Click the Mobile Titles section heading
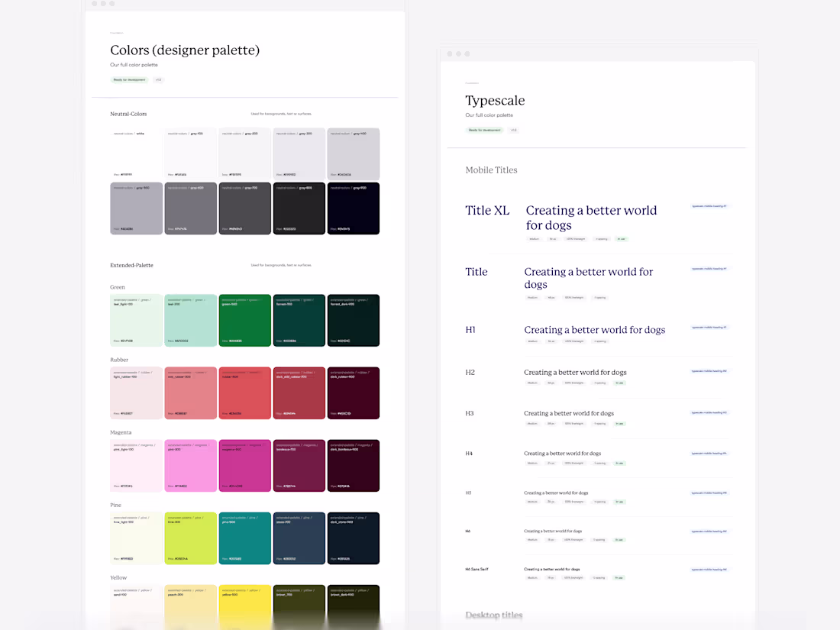Image resolution: width=840 pixels, height=630 pixels. (491, 170)
